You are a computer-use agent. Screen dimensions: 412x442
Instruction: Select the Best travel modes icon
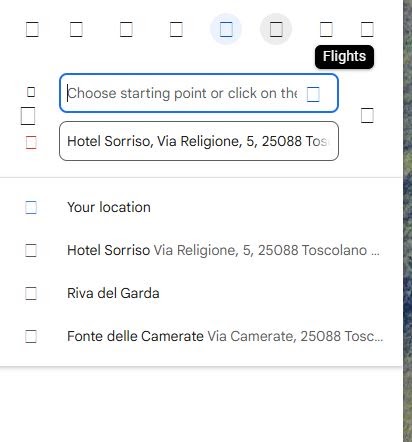coord(32,29)
